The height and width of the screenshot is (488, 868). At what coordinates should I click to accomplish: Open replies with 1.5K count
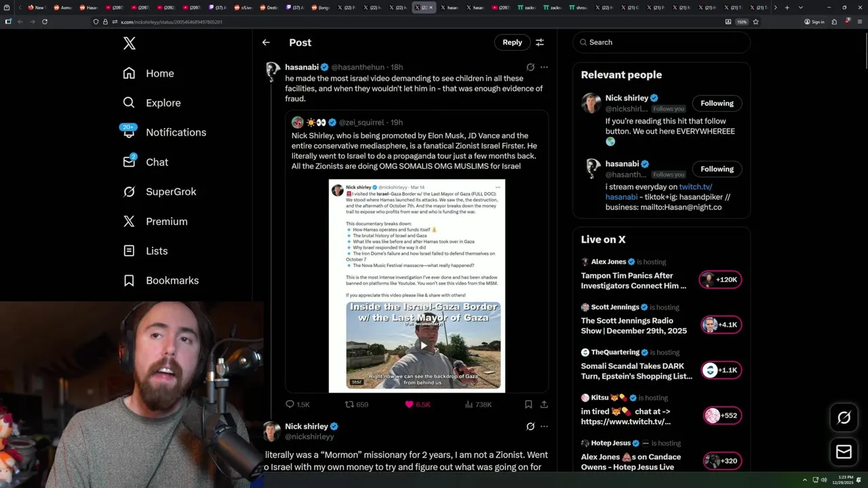click(x=297, y=405)
